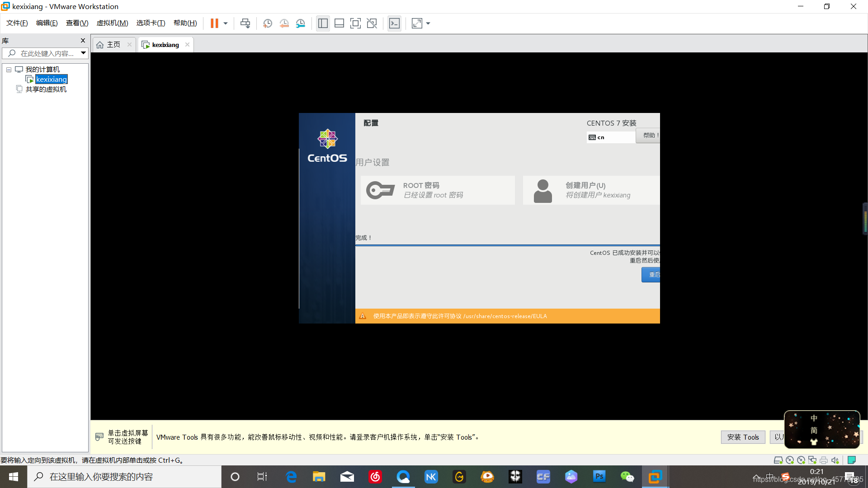The height and width of the screenshot is (488, 868).
Task: Click the stretch guest display icon
Action: point(417,23)
